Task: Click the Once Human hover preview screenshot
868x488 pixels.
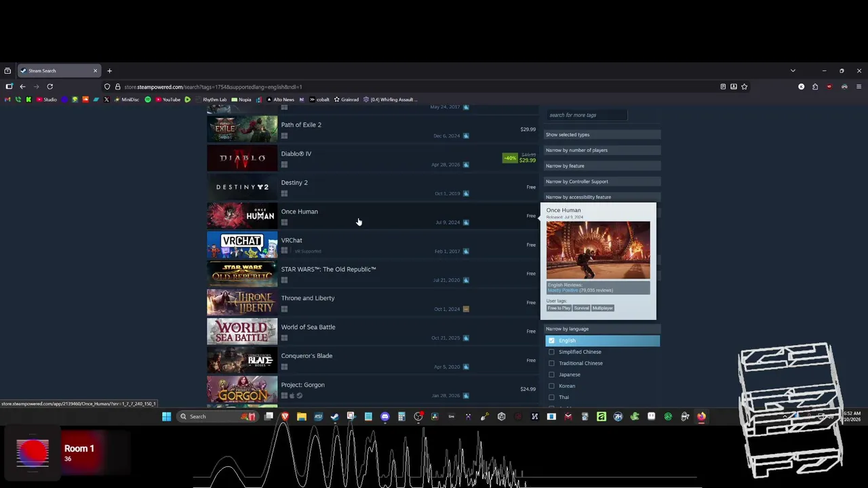Action: (x=598, y=250)
